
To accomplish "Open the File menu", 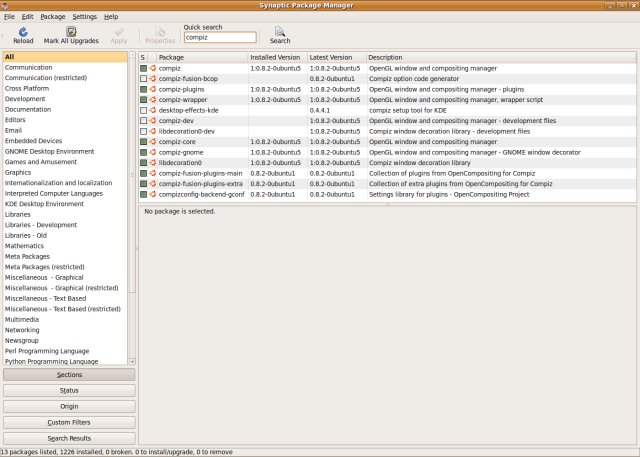I will (9, 17).
